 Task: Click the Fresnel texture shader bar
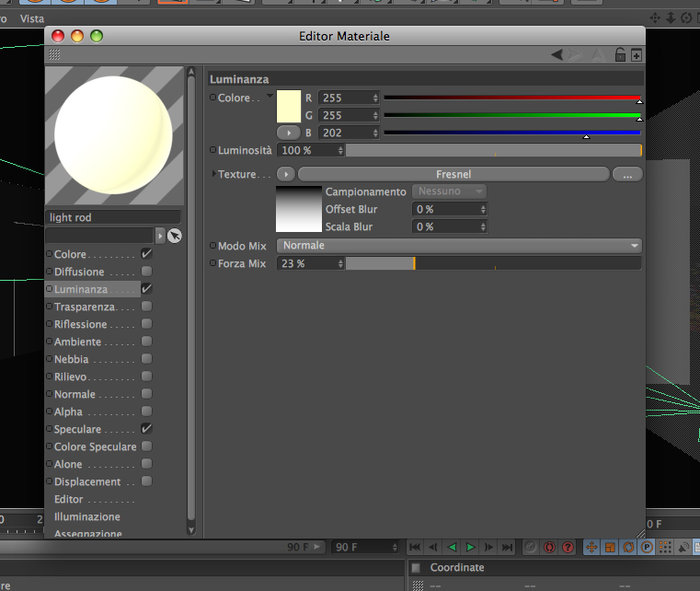pos(454,174)
